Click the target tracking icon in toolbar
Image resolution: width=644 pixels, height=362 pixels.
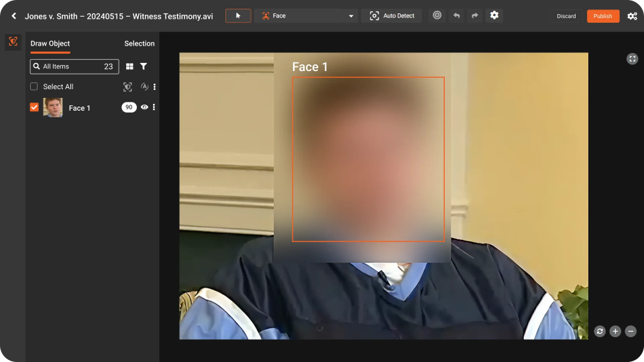(x=437, y=15)
